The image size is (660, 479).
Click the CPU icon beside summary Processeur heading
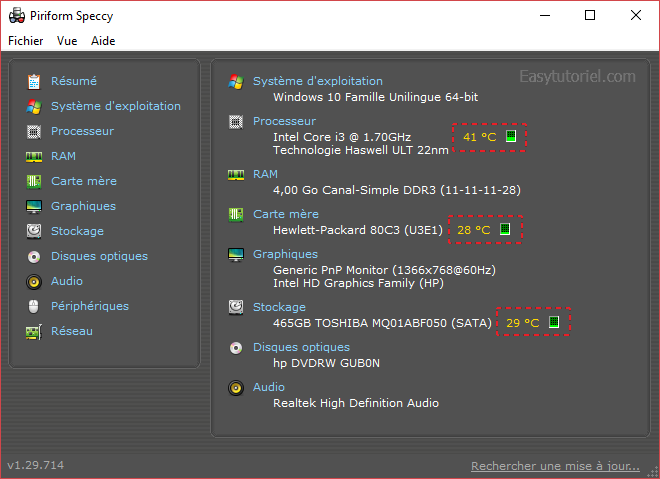click(236, 122)
